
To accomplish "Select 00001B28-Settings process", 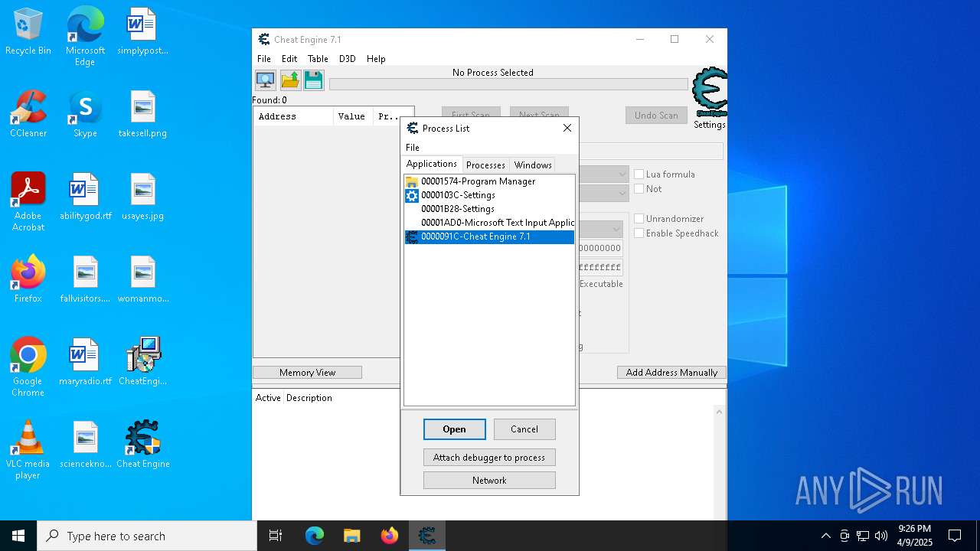I will pyautogui.click(x=489, y=209).
